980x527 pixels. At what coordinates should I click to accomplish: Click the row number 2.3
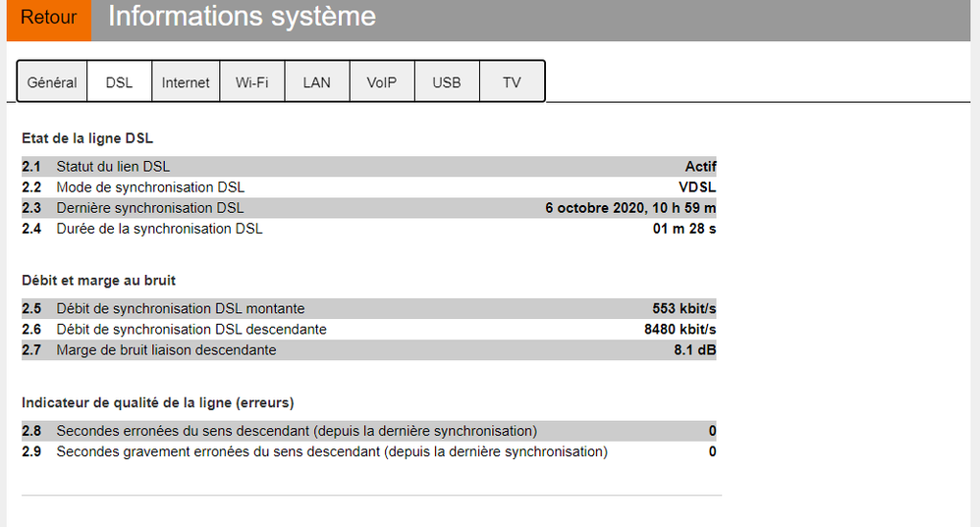(31, 208)
